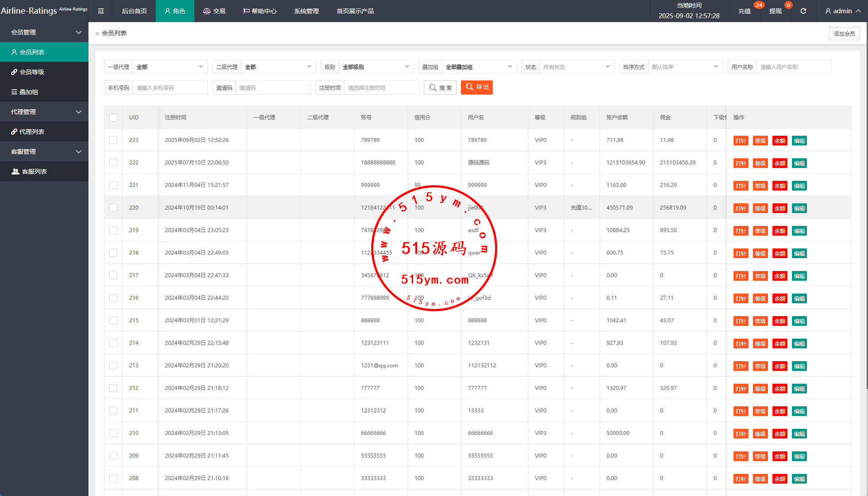This screenshot has width=868, height=496.
Task: Tick the checkbox for UID 223 row
Action: (113, 140)
